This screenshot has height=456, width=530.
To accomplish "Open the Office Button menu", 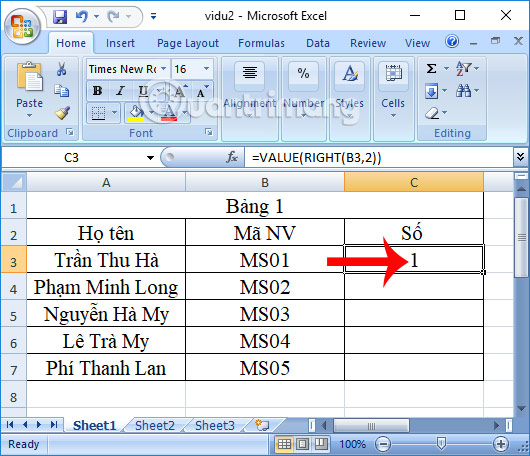I will (22, 27).
